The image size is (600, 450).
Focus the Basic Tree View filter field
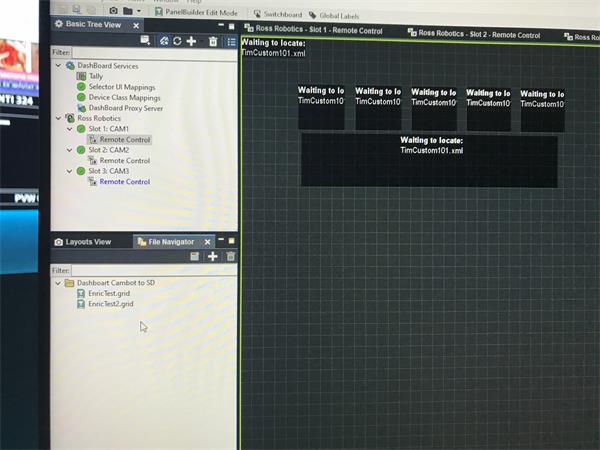point(154,53)
